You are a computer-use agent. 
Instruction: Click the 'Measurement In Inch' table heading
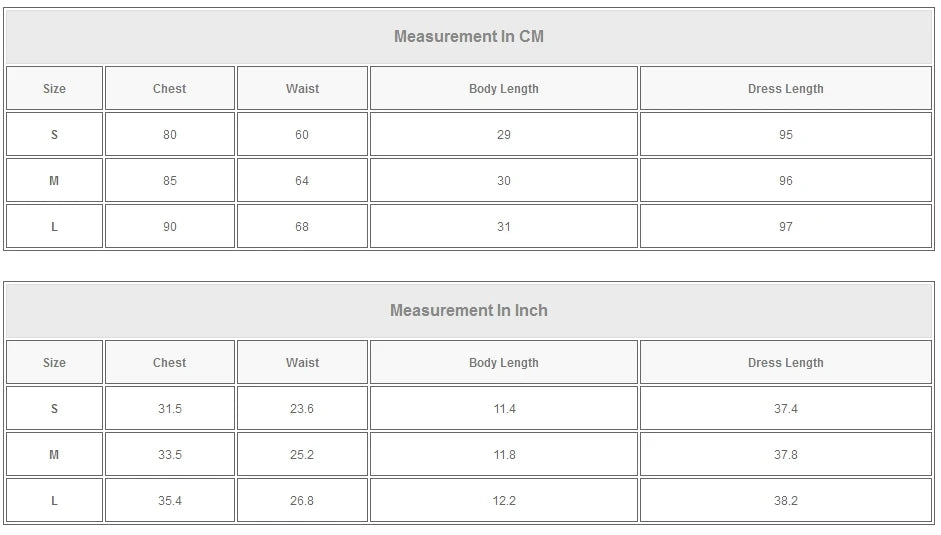coord(469,310)
